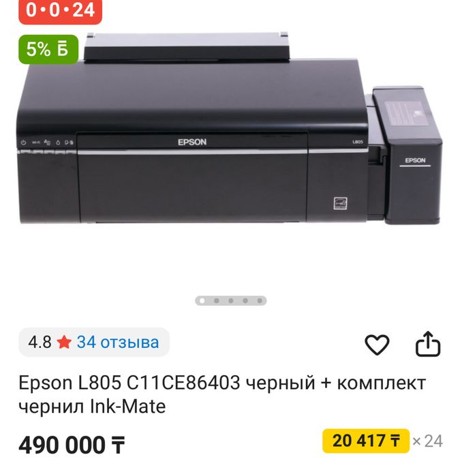Tap the green 5% Б bonus badge
Screen dimensions: 462x476
point(48,49)
